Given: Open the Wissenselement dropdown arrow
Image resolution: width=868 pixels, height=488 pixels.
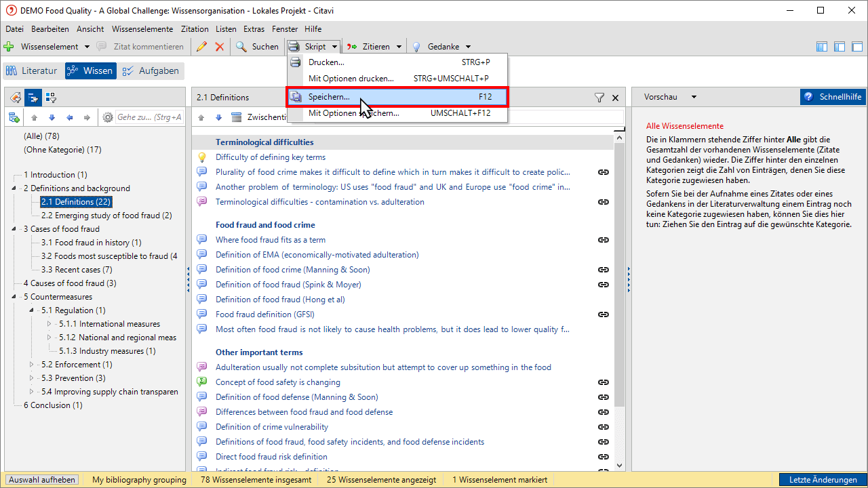Looking at the screenshot, I should pyautogui.click(x=86, y=47).
